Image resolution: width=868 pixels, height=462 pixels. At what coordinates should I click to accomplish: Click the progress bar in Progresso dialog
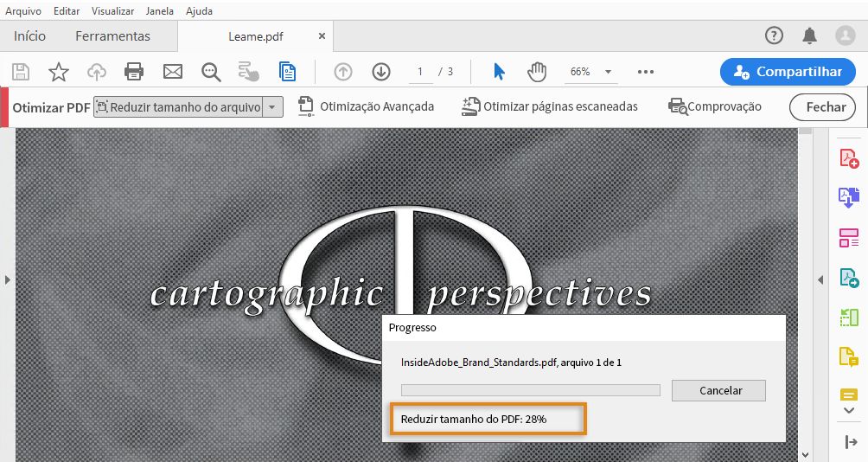(x=530, y=390)
